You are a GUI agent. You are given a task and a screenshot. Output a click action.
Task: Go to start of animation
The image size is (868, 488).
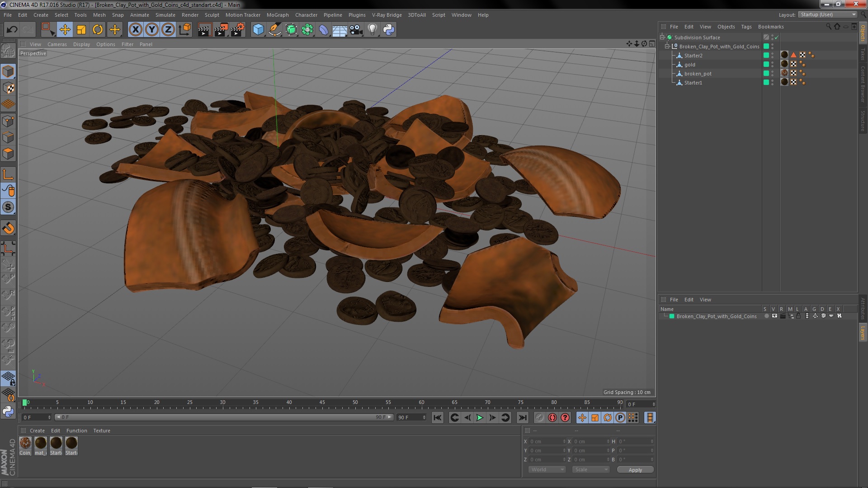click(x=437, y=418)
